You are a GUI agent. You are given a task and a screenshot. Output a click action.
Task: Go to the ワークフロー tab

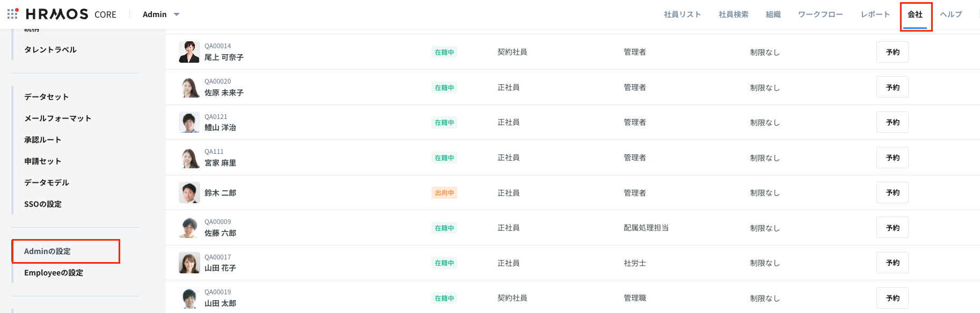coord(820,14)
